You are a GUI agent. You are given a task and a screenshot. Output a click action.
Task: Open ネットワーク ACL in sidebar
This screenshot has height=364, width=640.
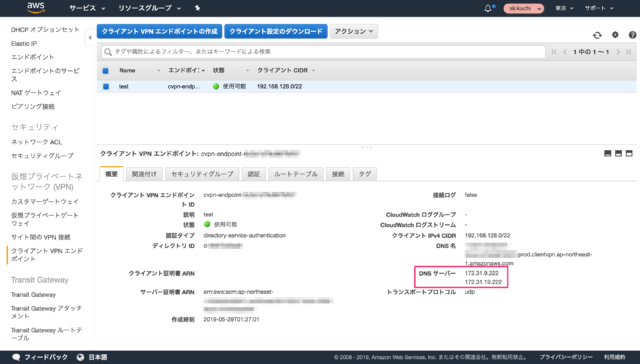[36, 142]
